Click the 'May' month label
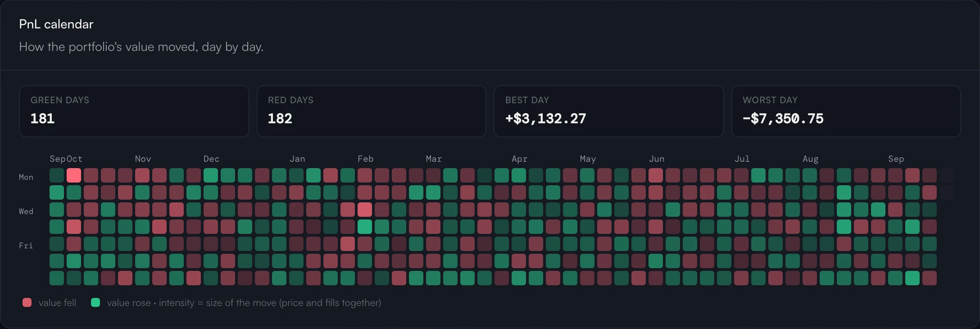 click(588, 159)
